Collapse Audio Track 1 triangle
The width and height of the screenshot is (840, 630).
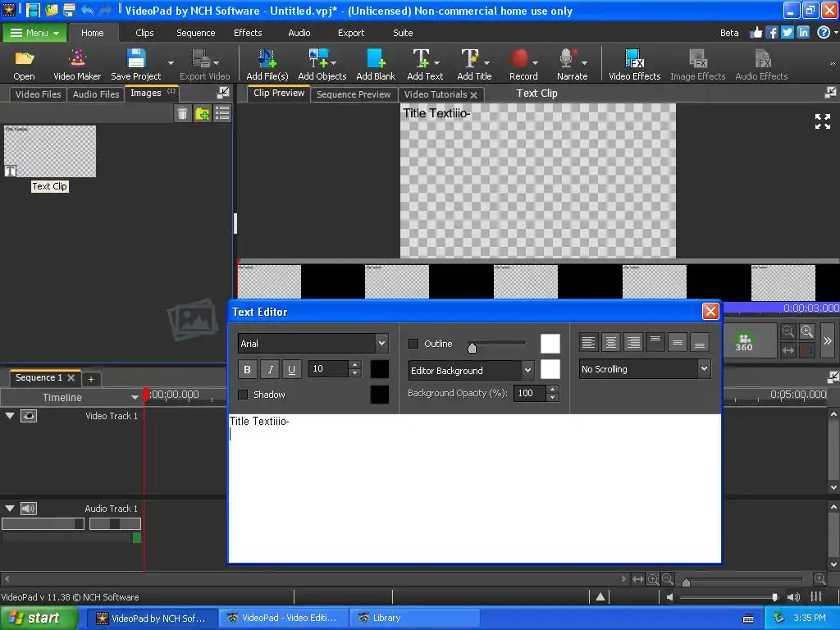coord(10,509)
